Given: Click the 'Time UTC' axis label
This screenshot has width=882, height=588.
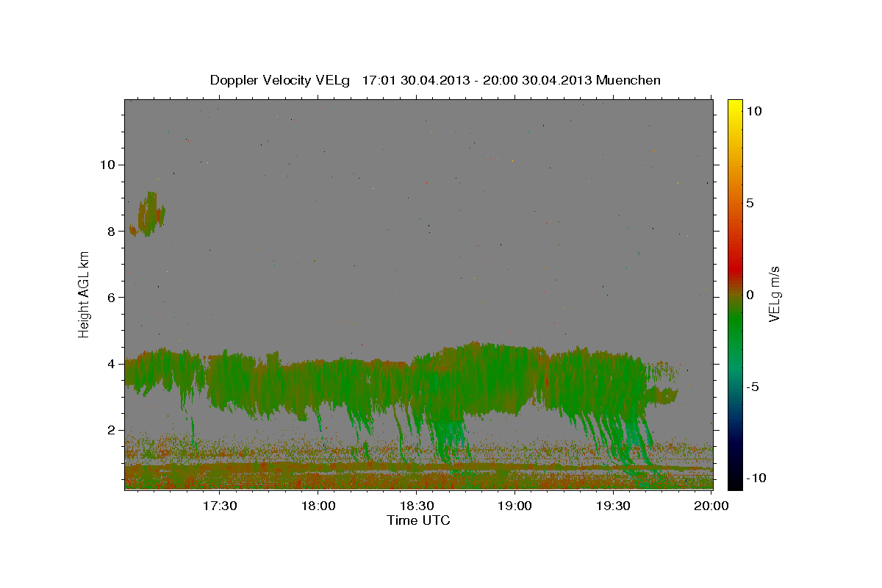Looking at the screenshot, I should click(418, 520).
